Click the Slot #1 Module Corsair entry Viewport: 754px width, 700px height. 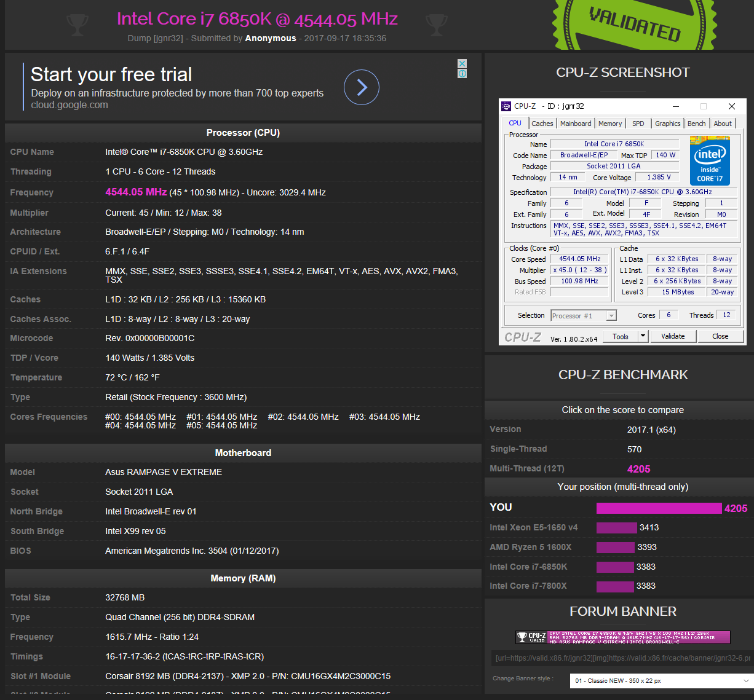click(248, 676)
